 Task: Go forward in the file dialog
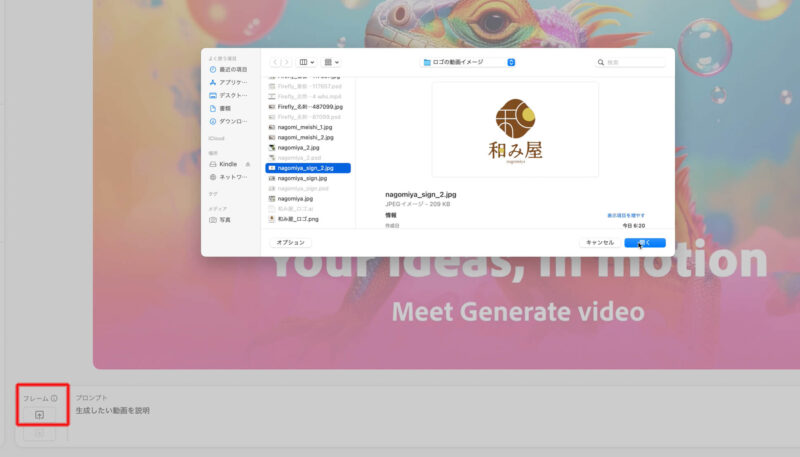click(286, 62)
